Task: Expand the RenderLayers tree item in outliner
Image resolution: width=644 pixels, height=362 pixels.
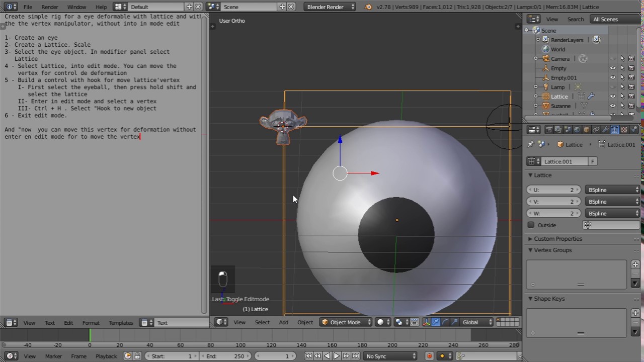Action: click(538, 40)
